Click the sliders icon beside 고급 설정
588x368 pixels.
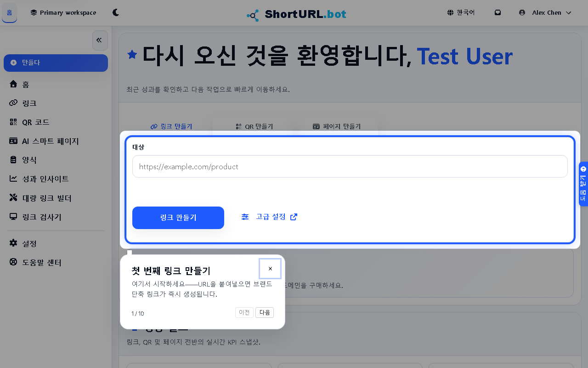tap(245, 217)
